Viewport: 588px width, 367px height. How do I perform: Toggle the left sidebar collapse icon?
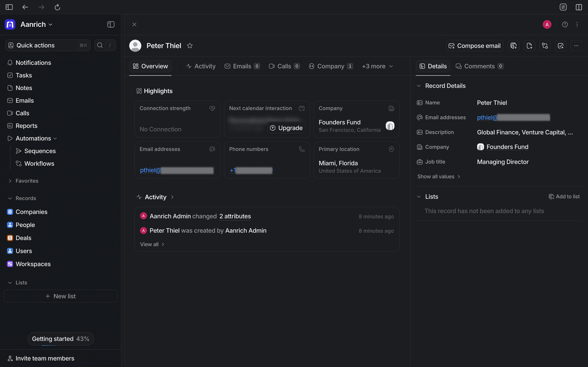click(111, 24)
